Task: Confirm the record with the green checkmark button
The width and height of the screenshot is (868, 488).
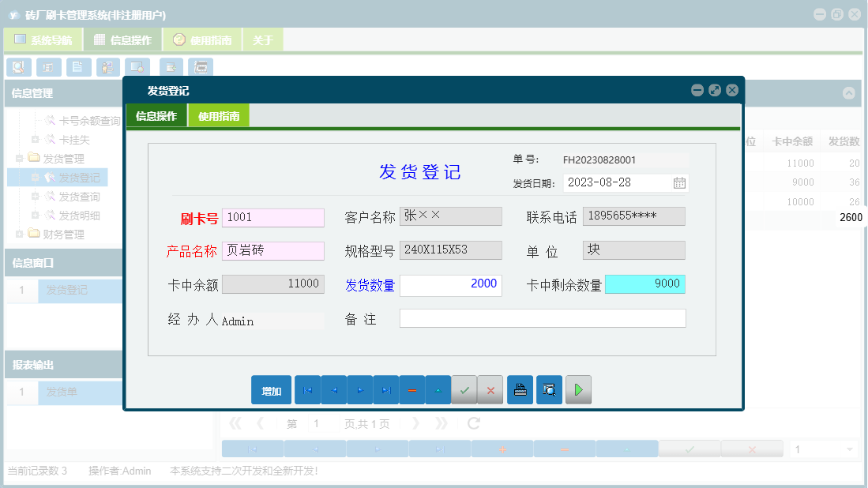Action: pyautogui.click(x=464, y=389)
